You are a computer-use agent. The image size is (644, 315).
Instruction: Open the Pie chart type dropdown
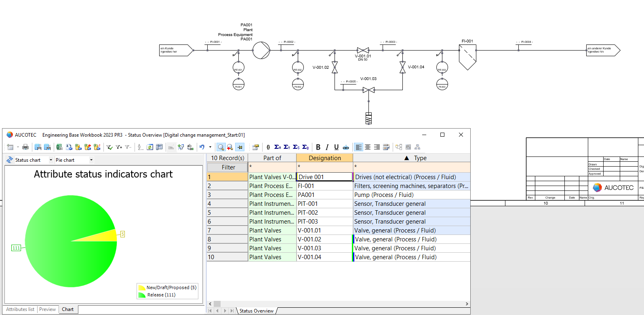(x=91, y=160)
